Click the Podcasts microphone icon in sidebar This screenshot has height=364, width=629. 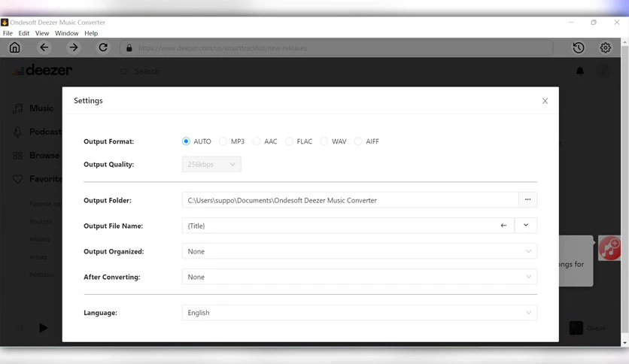pyautogui.click(x=17, y=132)
